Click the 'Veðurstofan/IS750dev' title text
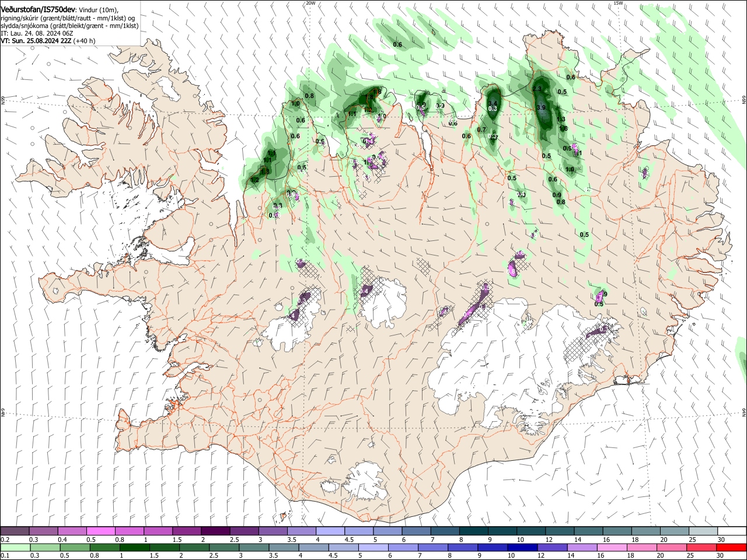 pyautogui.click(x=38, y=9)
